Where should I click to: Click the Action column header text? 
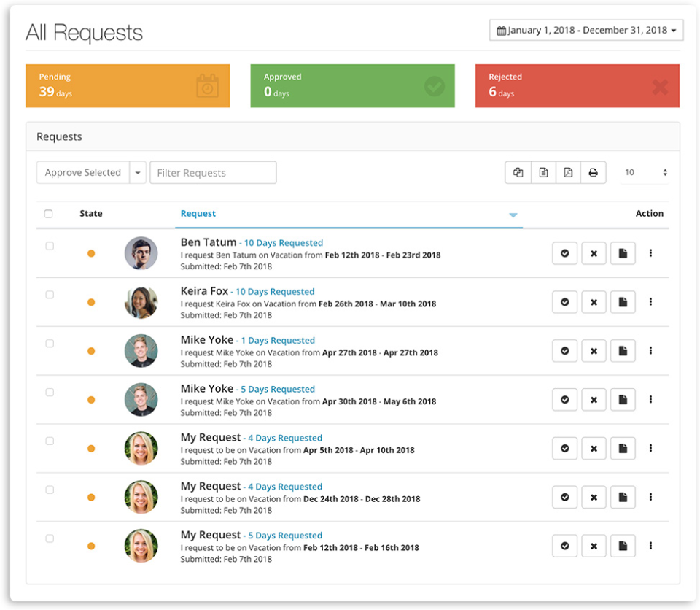650,214
